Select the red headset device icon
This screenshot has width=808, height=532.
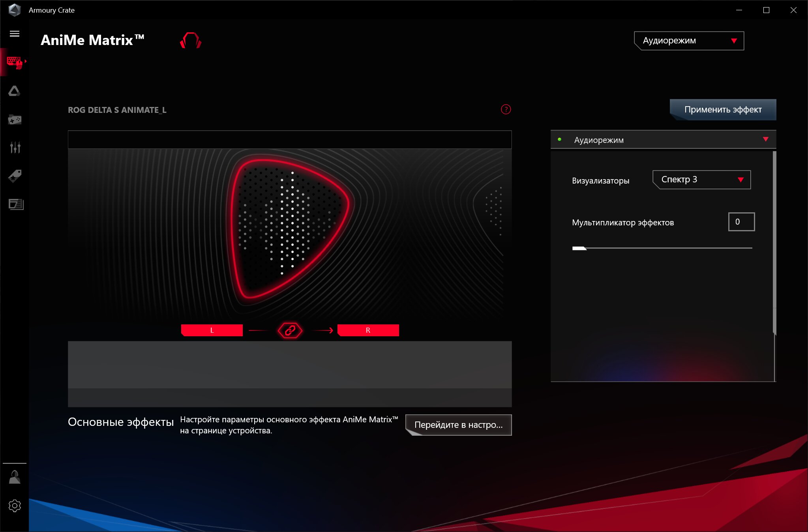click(x=191, y=40)
